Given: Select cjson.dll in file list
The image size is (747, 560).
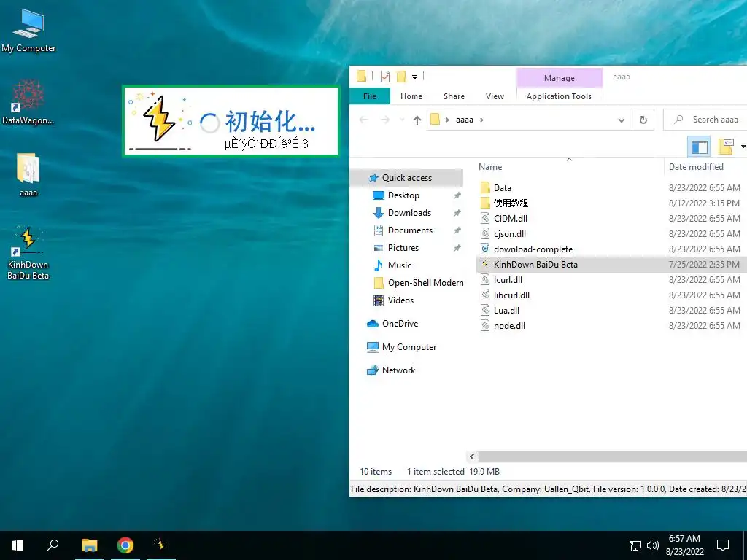Looking at the screenshot, I should coord(510,234).
